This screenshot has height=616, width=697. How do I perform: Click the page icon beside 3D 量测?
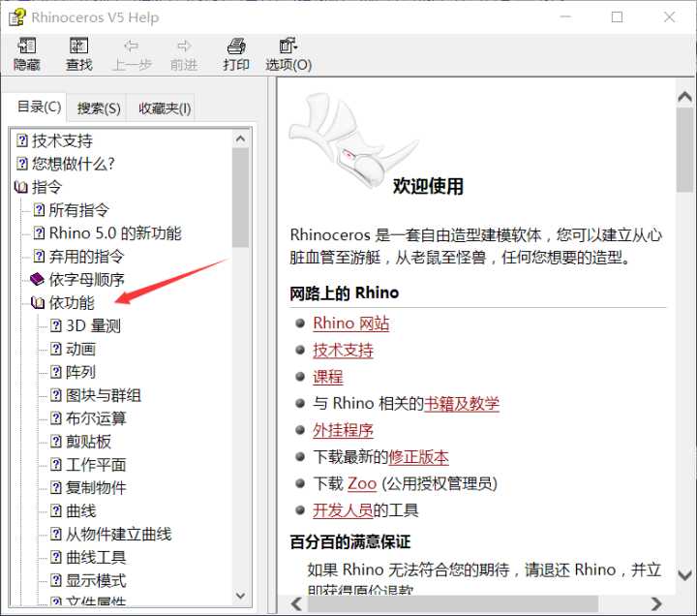click(56, 325)
